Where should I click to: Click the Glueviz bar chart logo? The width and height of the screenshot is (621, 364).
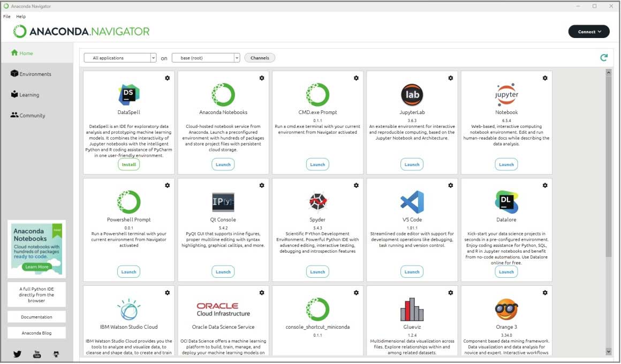coord(412,309)
